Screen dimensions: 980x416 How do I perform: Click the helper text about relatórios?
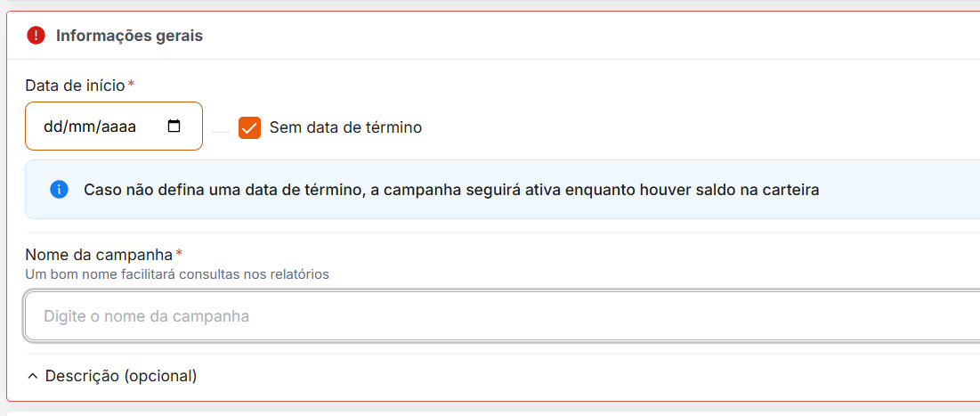pos(177,274)
